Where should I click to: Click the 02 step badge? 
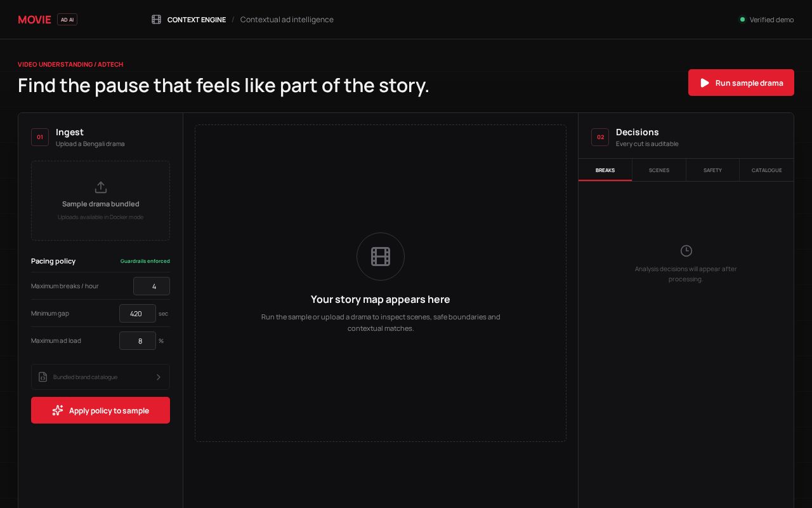click(x=600, y=137)
